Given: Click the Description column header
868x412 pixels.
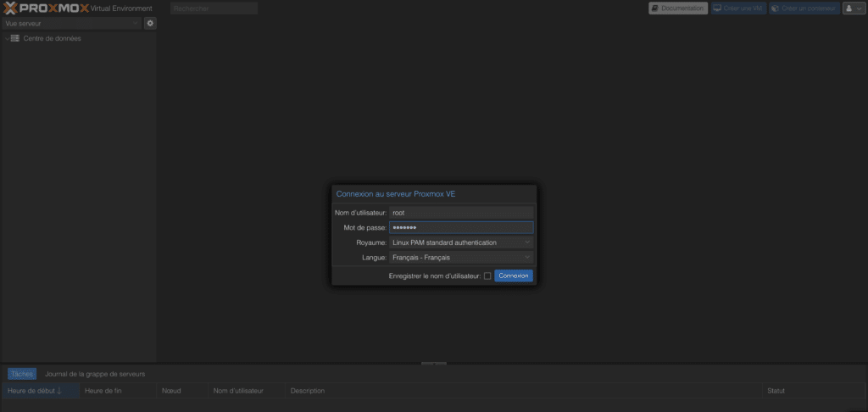Looking at the screenshot, I should 523,391.
